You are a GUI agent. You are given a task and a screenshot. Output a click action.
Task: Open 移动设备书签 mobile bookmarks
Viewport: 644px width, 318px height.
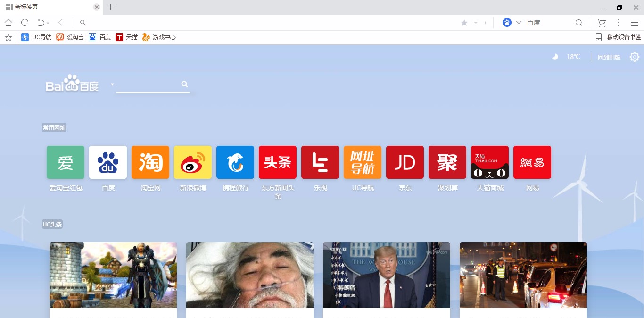pyautogui.click(x=618, y=37)
